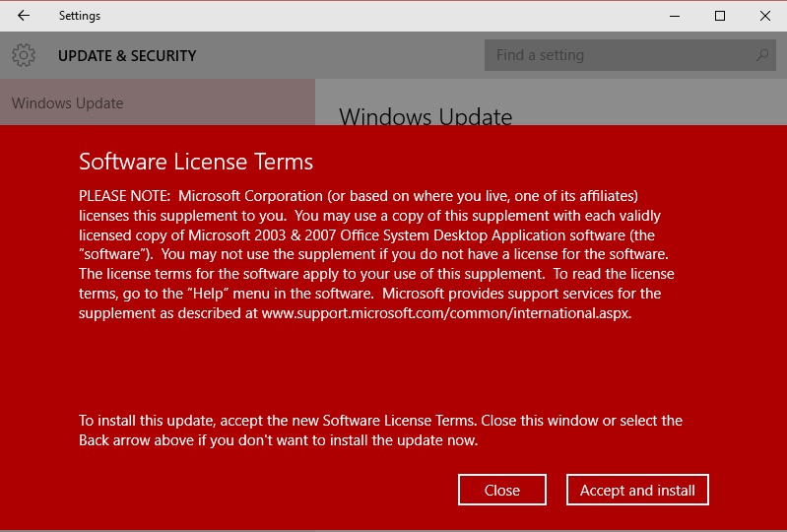The image size is (787, 532).
Task: Click the Software License Terms heading
Action: [x=196, y=162]
